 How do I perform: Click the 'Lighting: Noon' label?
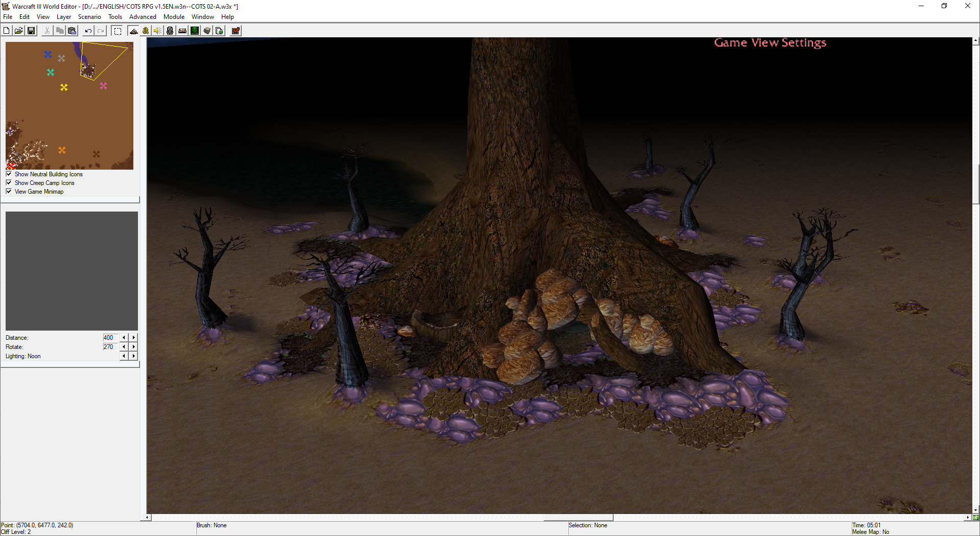(23, 356)
